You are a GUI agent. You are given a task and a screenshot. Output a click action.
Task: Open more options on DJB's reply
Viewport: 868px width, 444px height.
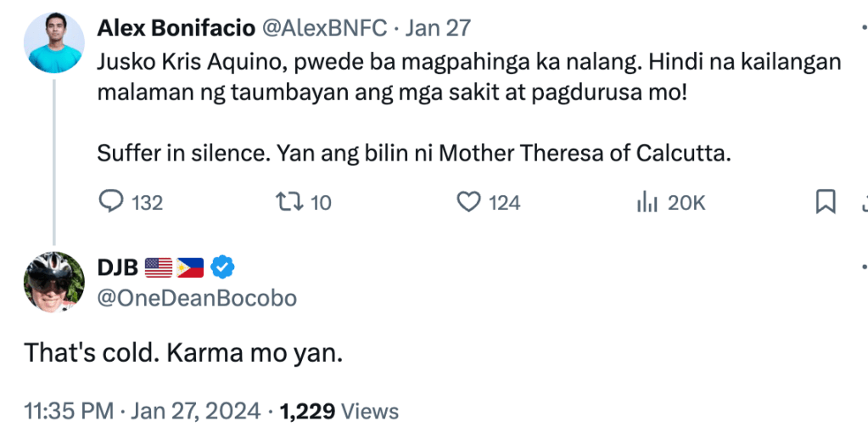click(x=863, y=267)
